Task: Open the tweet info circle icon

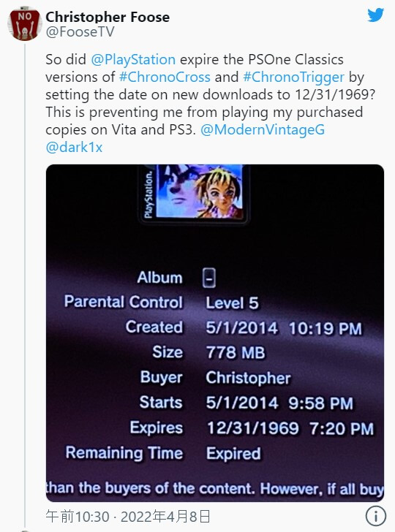Action: point(376,516)
